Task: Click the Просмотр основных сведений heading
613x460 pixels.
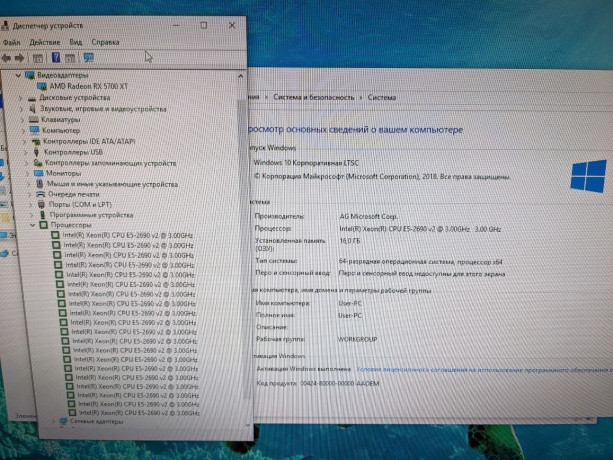Action: point(355,129)
